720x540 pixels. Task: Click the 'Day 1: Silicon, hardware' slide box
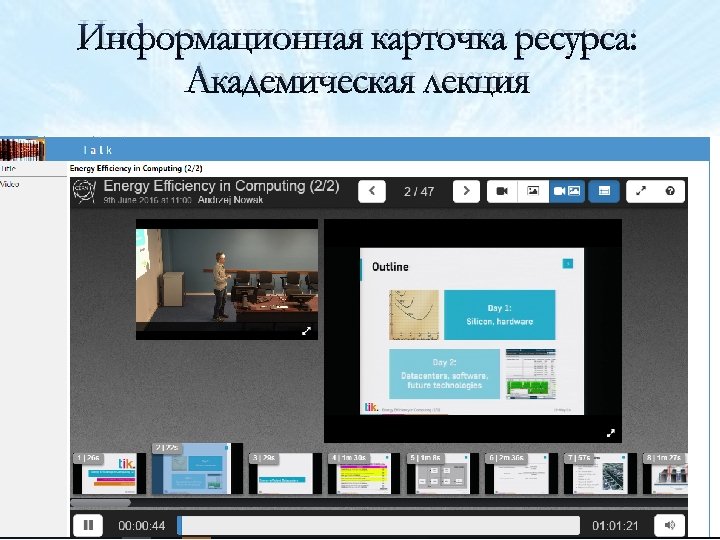tap(500, 315)
